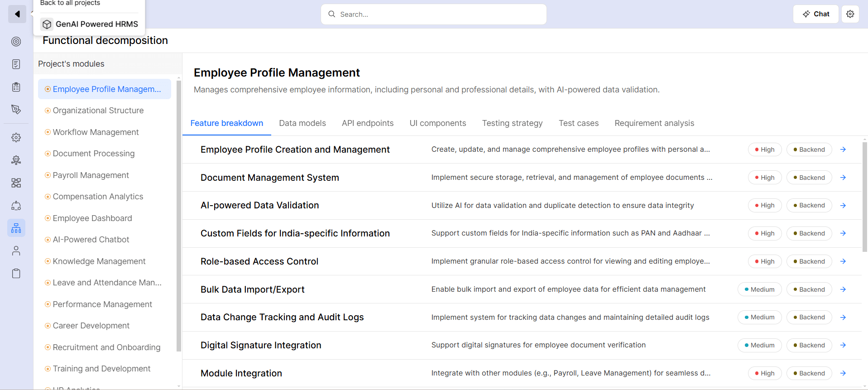868x390 pixels.
Task: Open settings gear in top right
Action: tap(850, 14)
